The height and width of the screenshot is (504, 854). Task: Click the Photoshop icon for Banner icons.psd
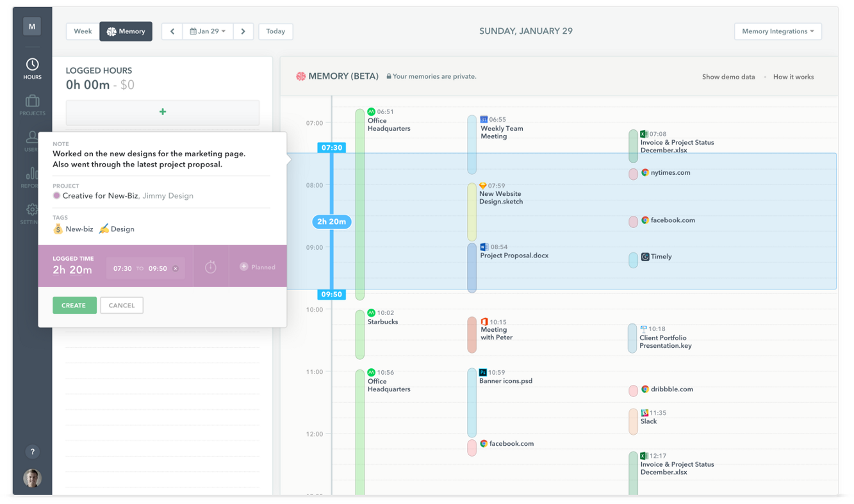point(483,372)
